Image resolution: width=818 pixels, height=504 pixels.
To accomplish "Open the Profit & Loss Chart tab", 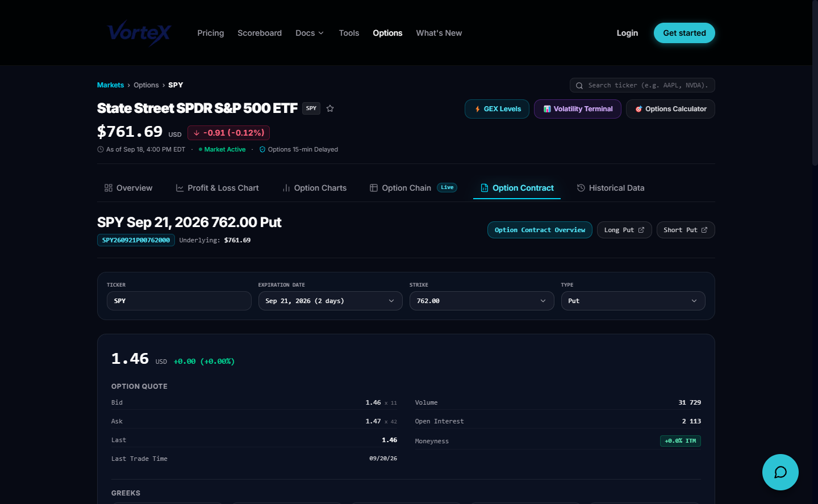I will (217, 188).
